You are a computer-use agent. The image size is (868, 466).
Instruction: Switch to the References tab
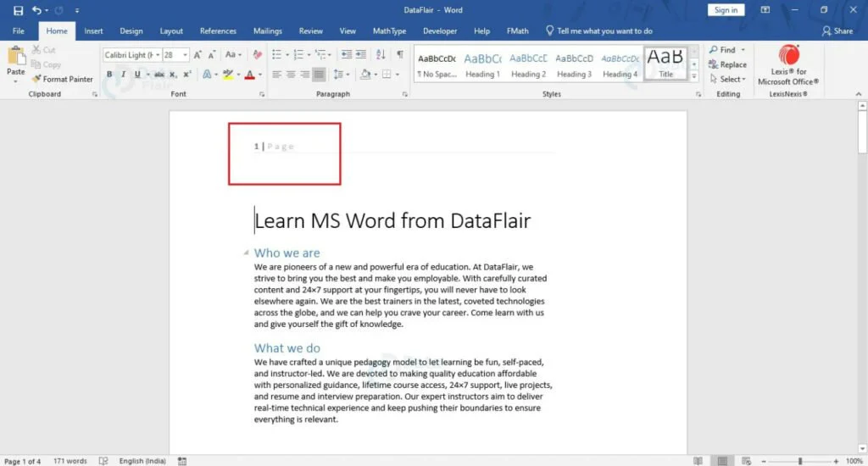pyautogui.click(x=218, y=31)
